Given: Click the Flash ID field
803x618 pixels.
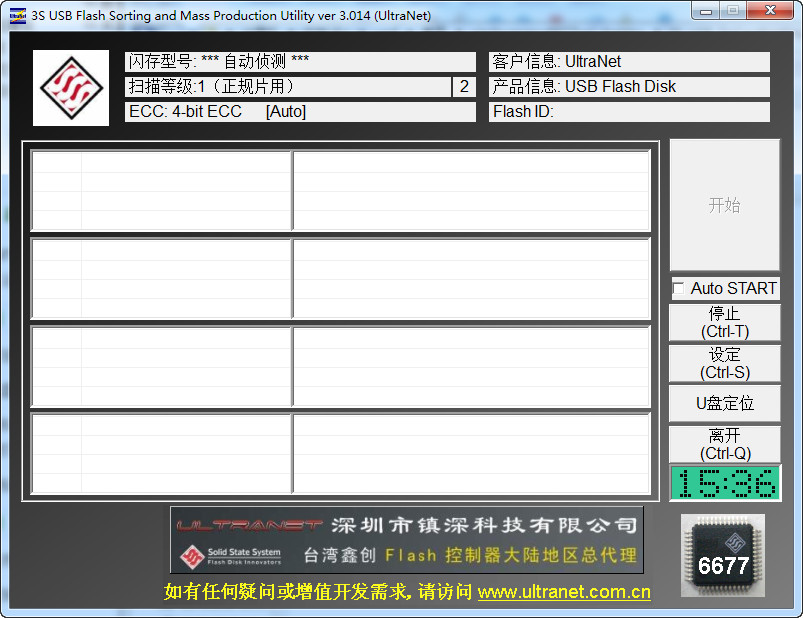Looking at the screenshot, I should 629,112.
